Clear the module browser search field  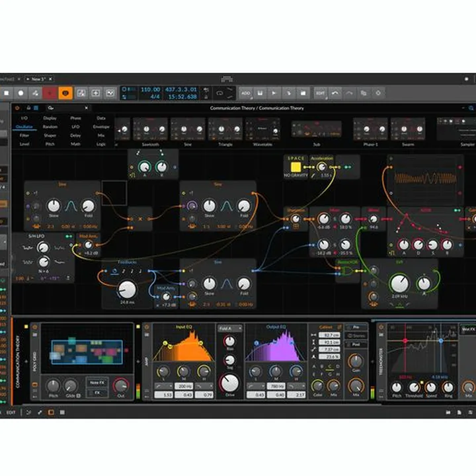point(86,108)
